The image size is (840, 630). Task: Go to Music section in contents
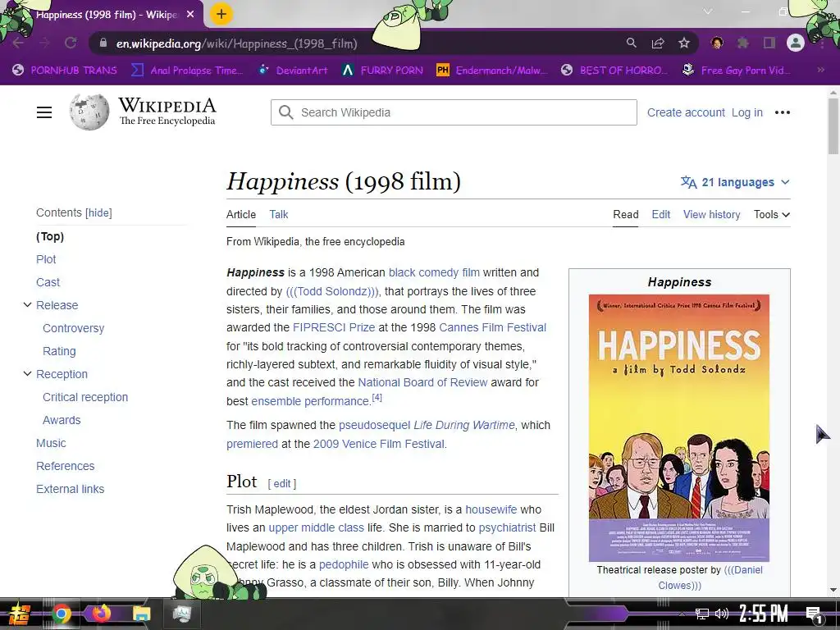pyautogui.click(x=51, y=444)
